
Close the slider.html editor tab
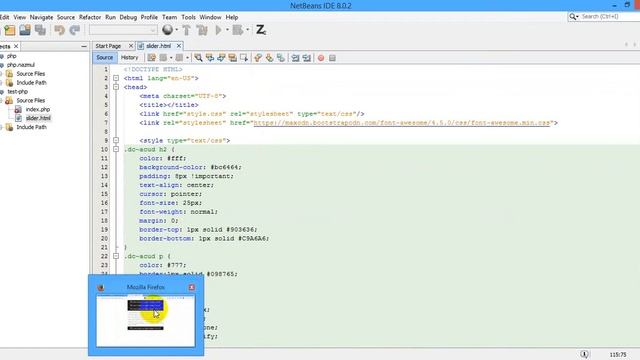pos(178,46)
